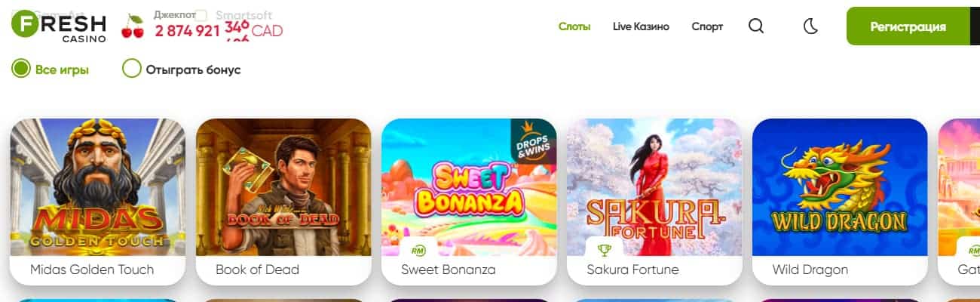The image size is (980, 302).
Task: Go to the Спорт section
Action: [x=707, y=26]
